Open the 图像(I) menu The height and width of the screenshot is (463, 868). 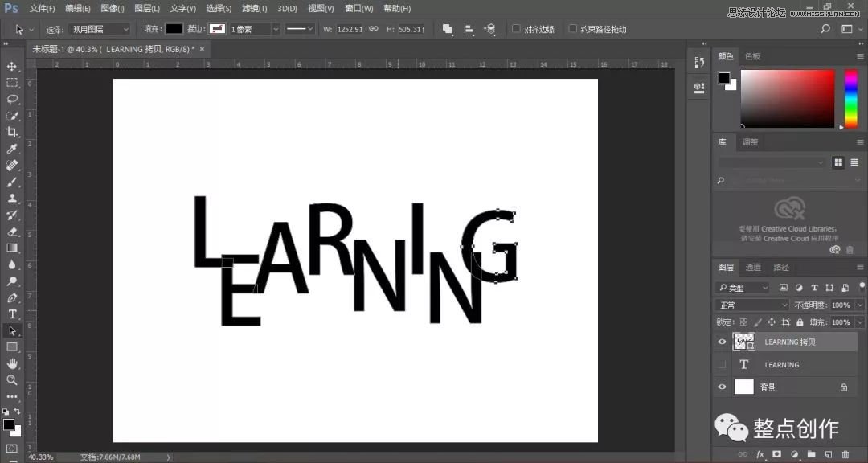[x=113, y=8]
